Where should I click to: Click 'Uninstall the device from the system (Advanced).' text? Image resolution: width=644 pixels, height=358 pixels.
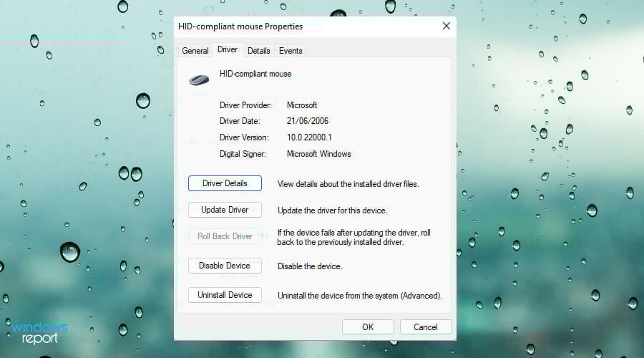pyautogui.click(x=360, y=296)
